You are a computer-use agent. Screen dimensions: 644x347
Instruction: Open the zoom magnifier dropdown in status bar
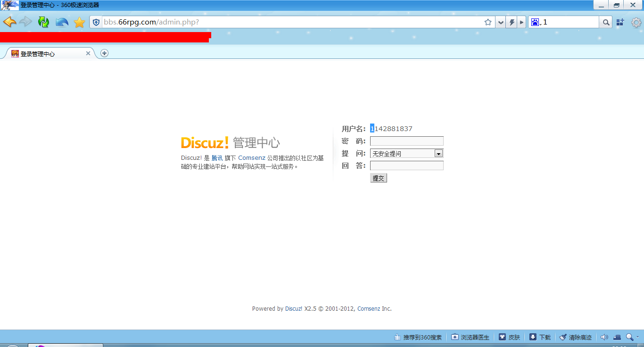632,337
